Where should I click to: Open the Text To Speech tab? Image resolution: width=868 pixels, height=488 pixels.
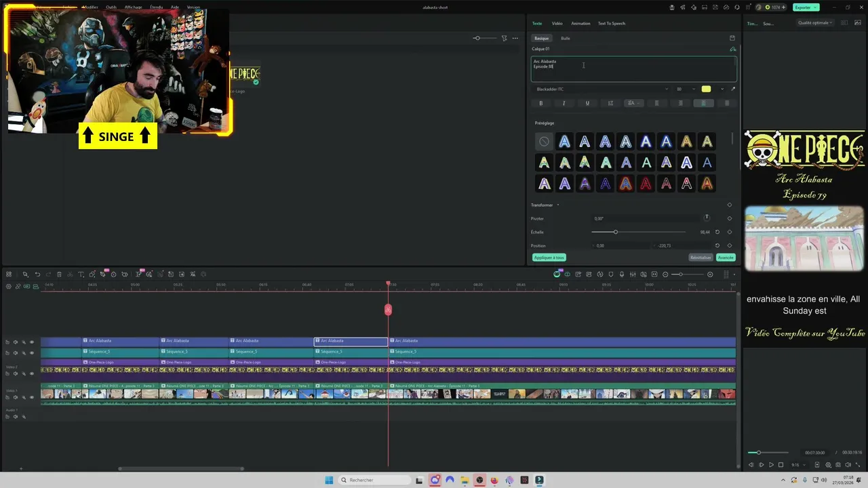click(x=612, y=23)
